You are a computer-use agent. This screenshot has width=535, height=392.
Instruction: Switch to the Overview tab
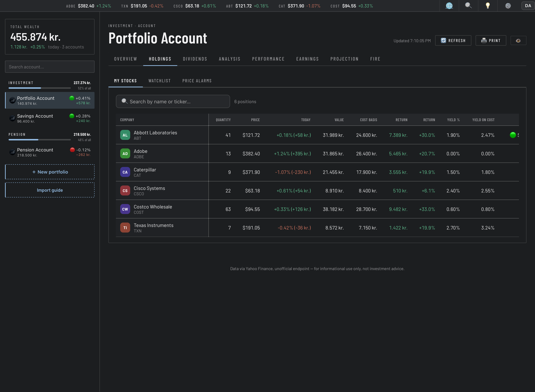(126, 59)
